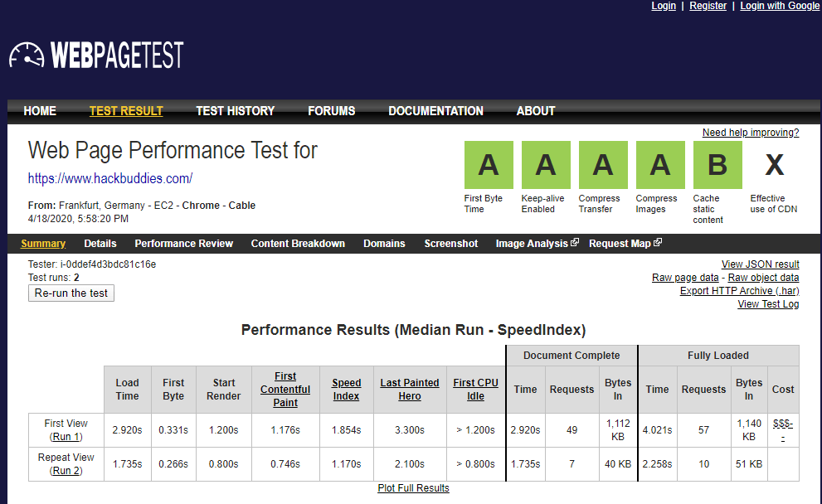822x504 pixels.
Task: Open the Content Breakdown tab
Action: (298, 244)
